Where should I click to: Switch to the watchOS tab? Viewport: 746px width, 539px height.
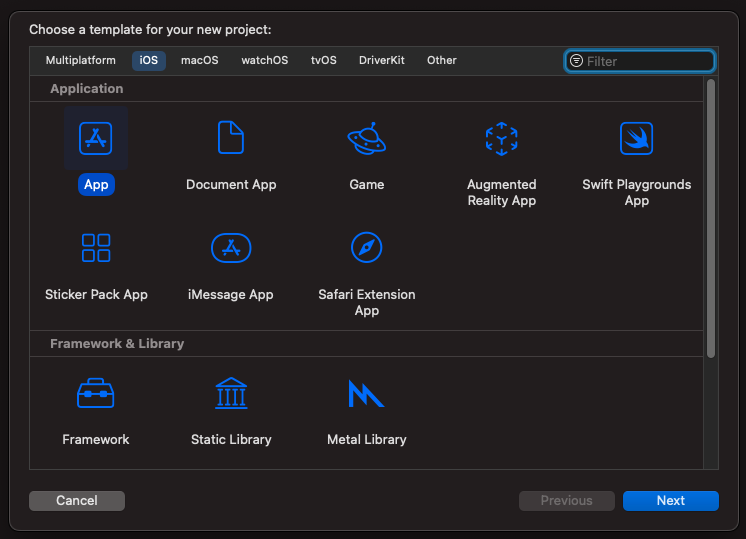tap(264, 60)
